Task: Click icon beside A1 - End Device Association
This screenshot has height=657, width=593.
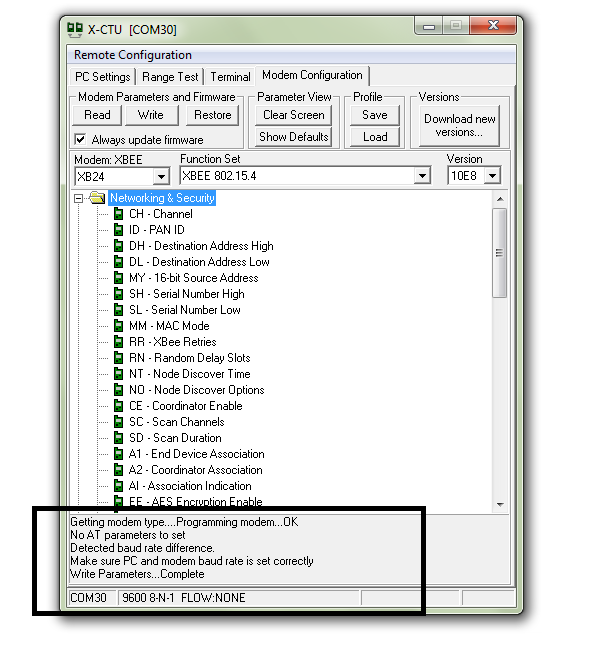Action: point(119,454)
